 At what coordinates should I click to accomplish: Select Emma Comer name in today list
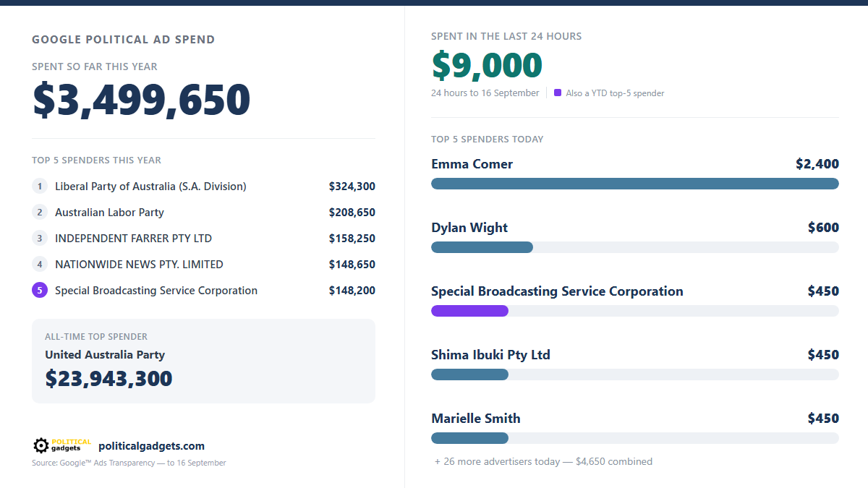472,164
